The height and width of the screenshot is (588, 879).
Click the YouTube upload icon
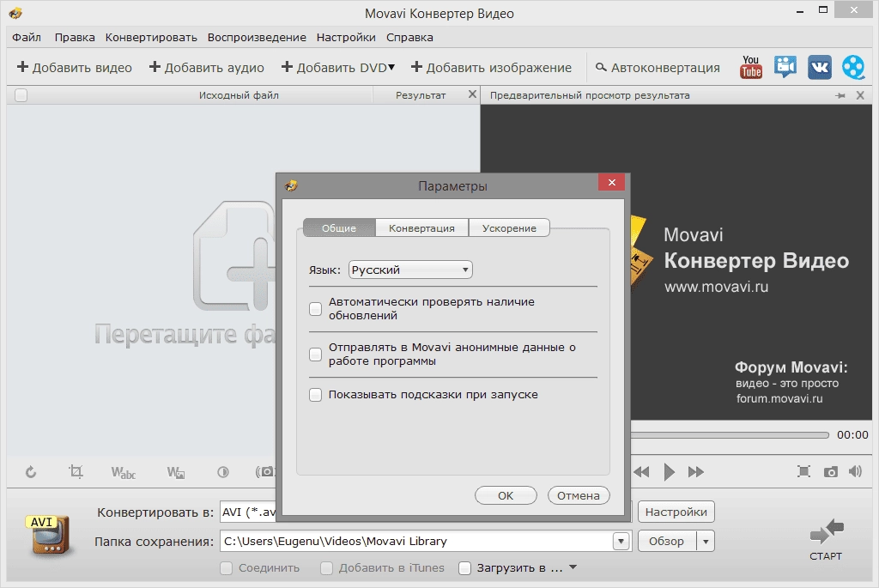click(x=750, y=67)
